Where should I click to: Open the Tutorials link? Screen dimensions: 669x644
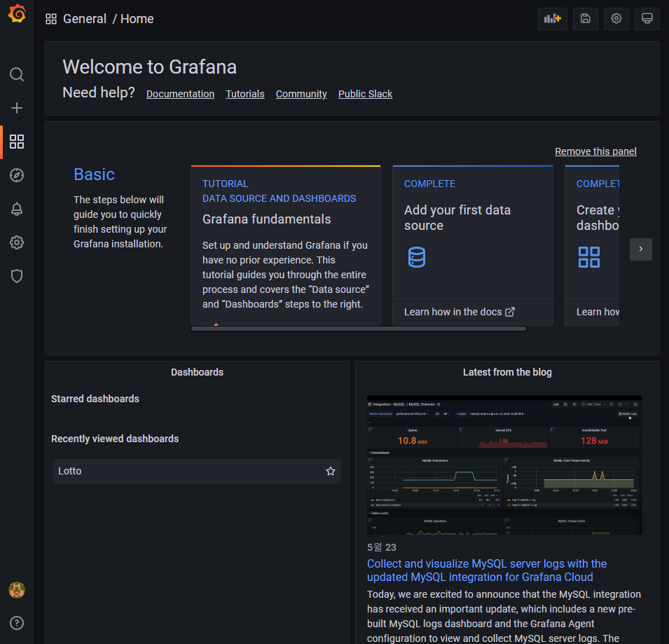pos(245,94)
